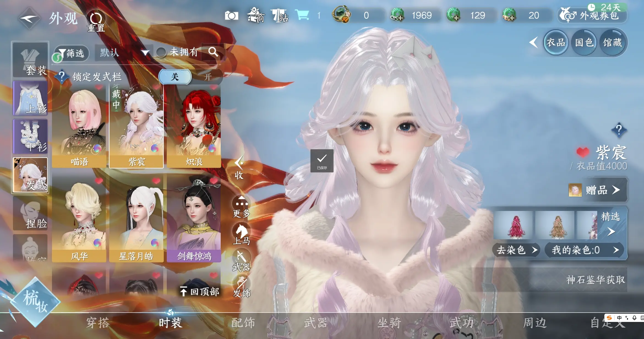
Task: Select the 上衫 top category
Action: [x=30, y=98]
